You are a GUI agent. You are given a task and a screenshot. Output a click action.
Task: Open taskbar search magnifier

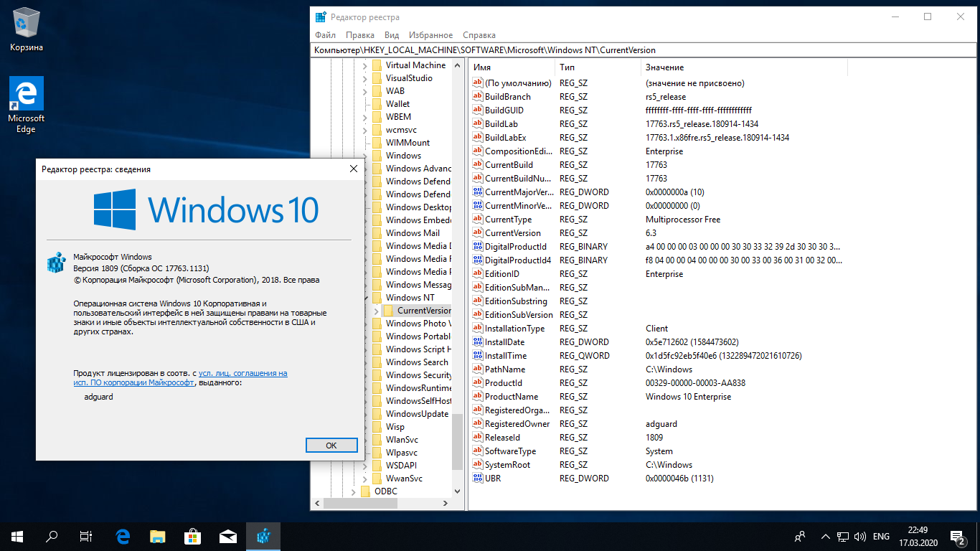[52, 536]
